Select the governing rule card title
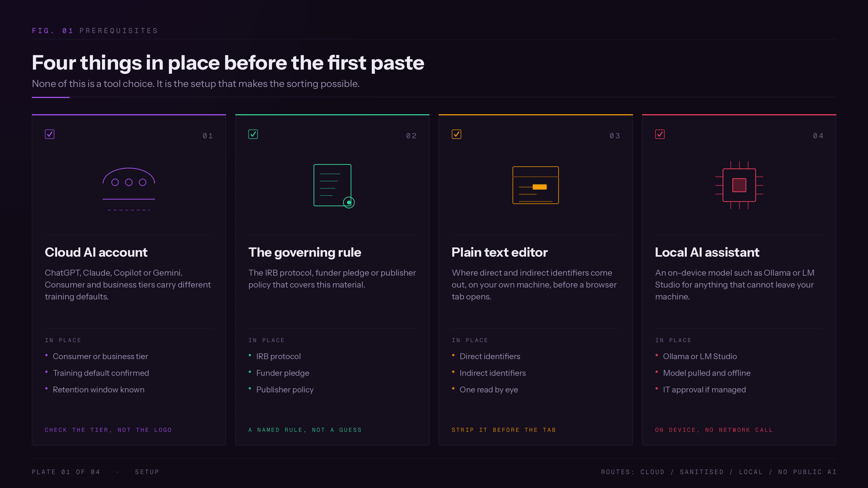 tap(305, 252)
